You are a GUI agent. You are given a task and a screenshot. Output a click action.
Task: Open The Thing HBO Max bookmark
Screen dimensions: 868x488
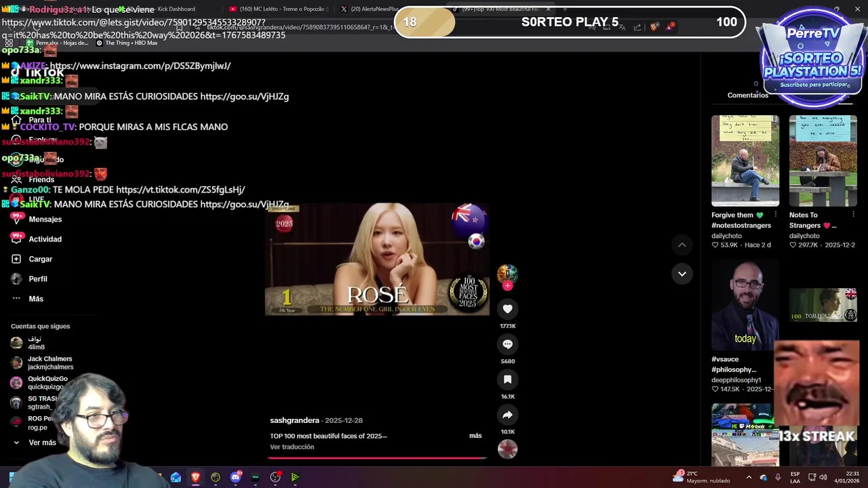[127, 43]
